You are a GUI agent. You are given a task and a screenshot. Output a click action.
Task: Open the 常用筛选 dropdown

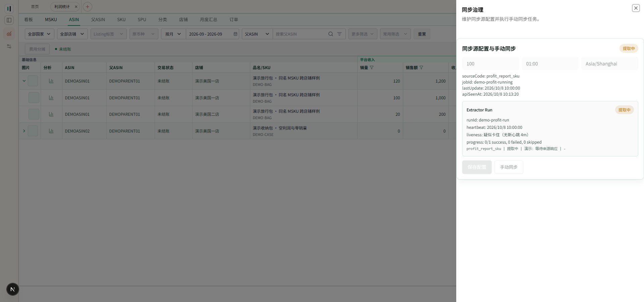point(395,34)
